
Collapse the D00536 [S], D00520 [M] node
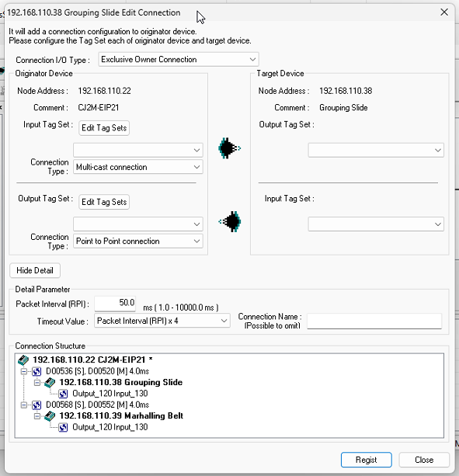pyautogui.click(x=23, y=371)
